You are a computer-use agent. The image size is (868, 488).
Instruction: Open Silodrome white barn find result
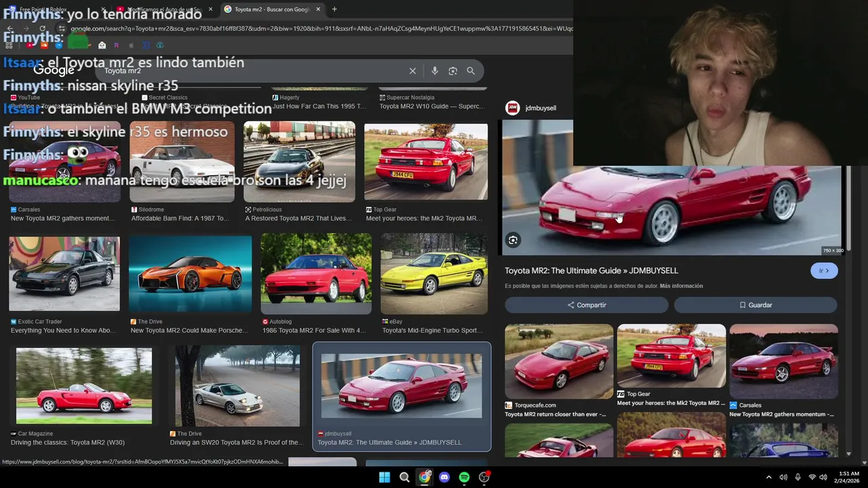point(182,162)
